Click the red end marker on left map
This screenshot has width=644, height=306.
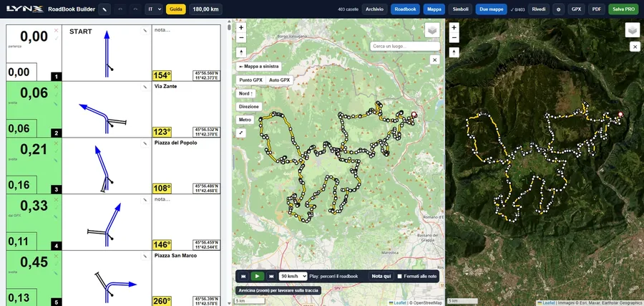[414, 115]
